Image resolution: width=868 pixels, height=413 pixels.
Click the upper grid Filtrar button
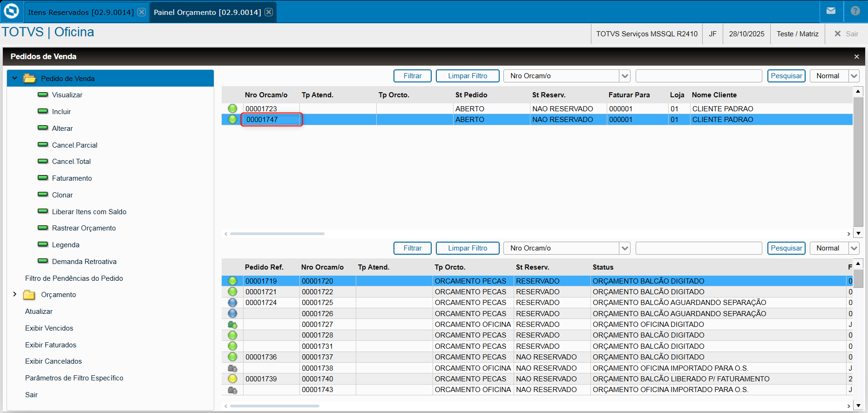point(413,76)
